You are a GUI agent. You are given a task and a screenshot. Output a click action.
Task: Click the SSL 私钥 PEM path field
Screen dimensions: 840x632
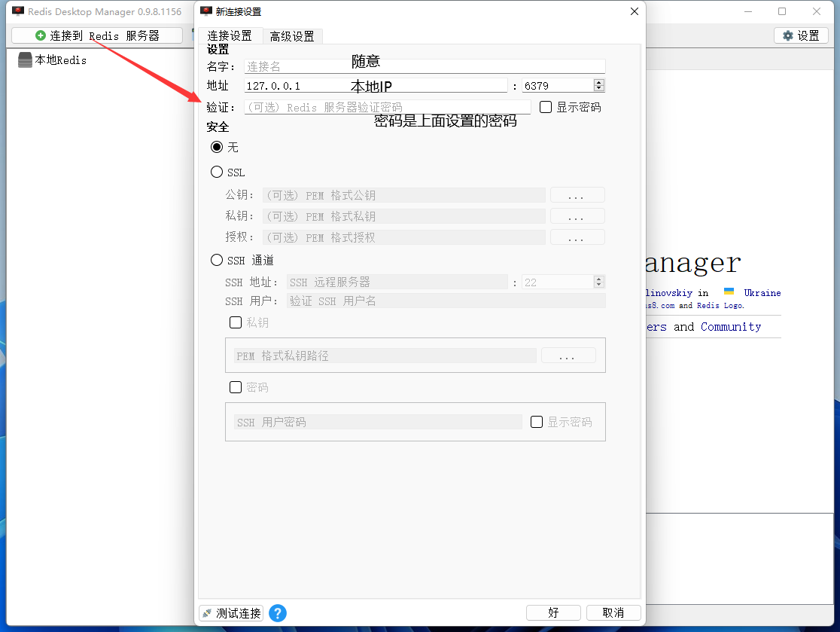coord(404,216)
